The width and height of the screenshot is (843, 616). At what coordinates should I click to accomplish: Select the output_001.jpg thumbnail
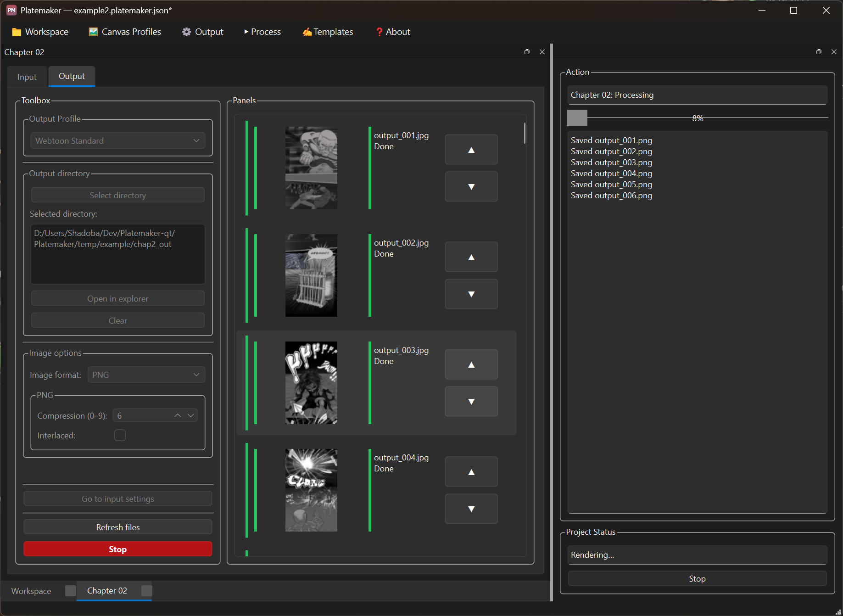311,168
